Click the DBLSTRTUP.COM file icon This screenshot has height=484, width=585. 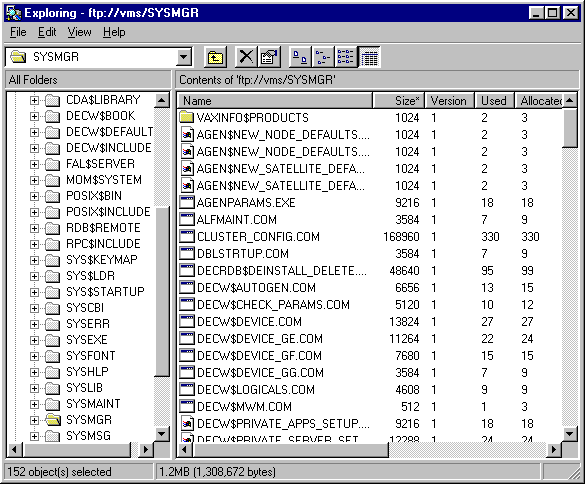(187, 253)
